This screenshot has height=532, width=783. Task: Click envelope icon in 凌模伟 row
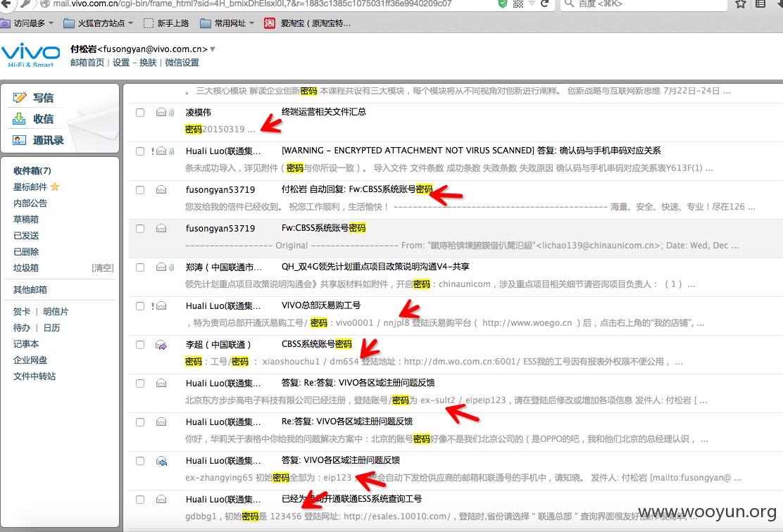click(161, 113)
